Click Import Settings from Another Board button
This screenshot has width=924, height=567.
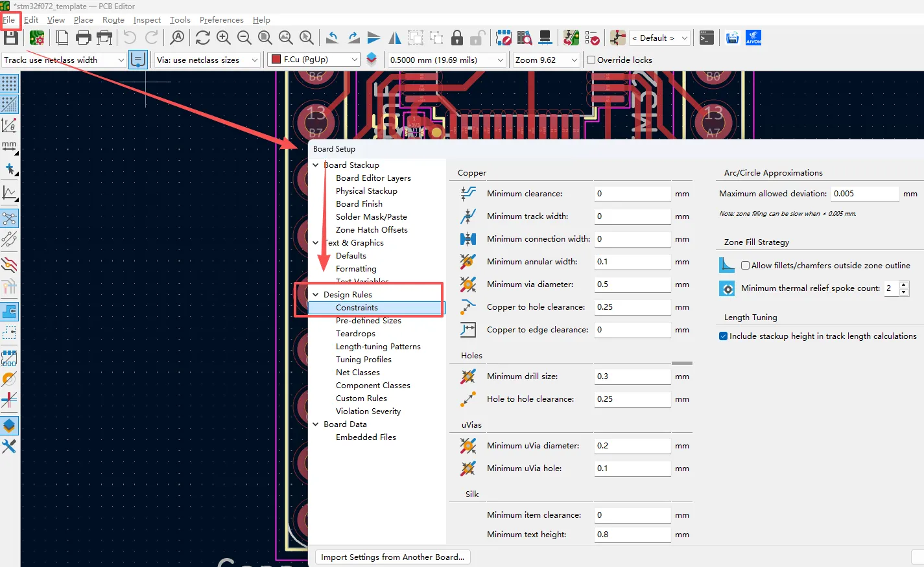(392, 557)
